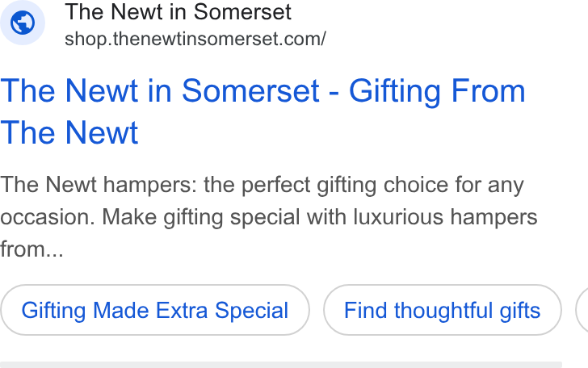The height and width of the screenshot is (368, 588).
Task: Select the "Gifting Made Extra Special" chip
Action: click(155, 310)
